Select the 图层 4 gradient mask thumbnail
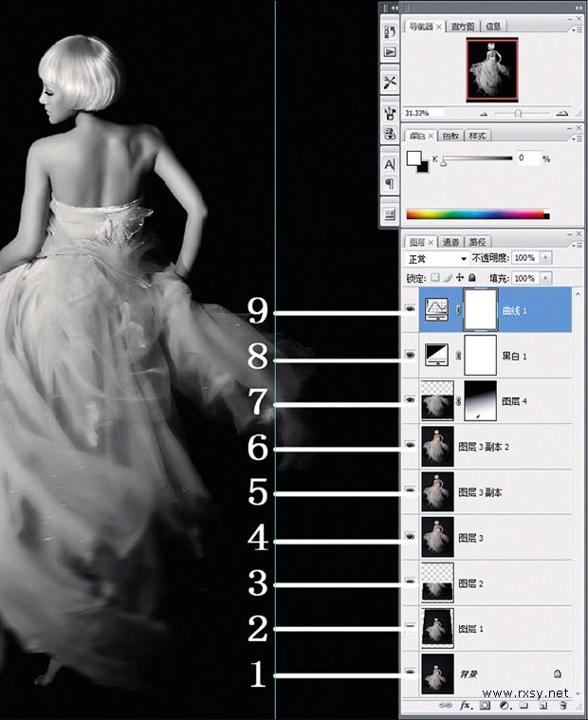Screen dimensions: 588x720 [x=480, y=401]
